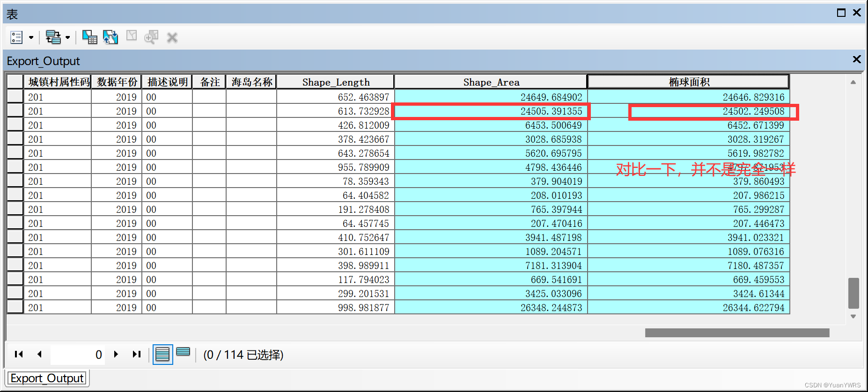Viewport: 868px width, 392px height.
Task: Click the 椭球面积 cell 207.986215
Action: 689,195
